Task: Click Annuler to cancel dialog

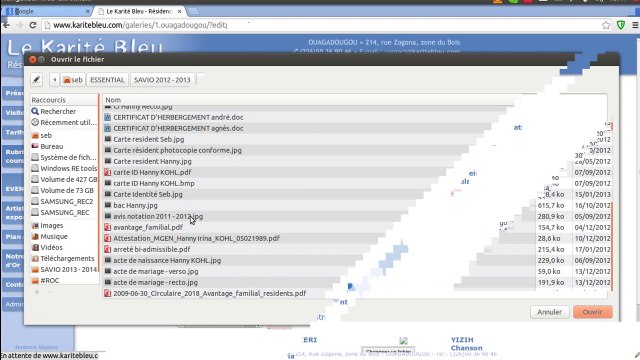Action: (x=549, y=312)
